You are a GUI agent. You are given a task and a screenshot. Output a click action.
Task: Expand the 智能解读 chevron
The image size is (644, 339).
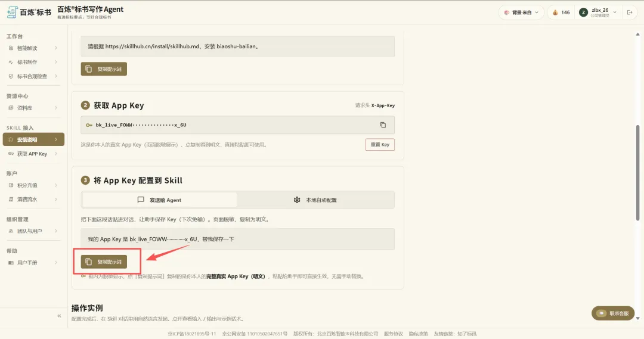(x=56, y=48)
